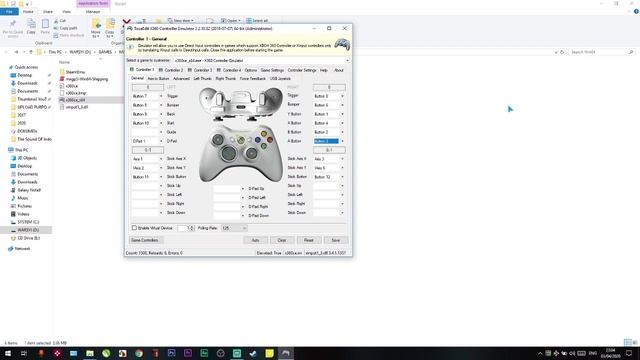The image size is (640, 360).
Task: Open the Controller 2 tab
Action: coord(171,70)
